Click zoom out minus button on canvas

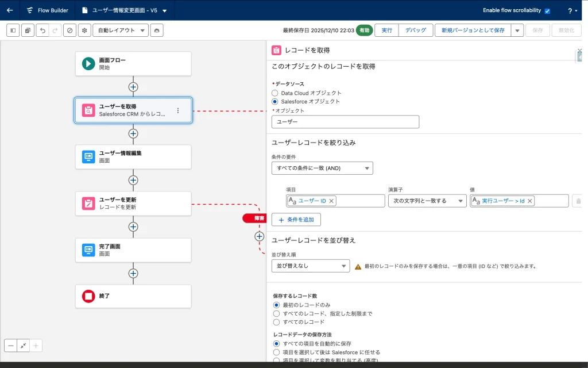pos(11,346)
